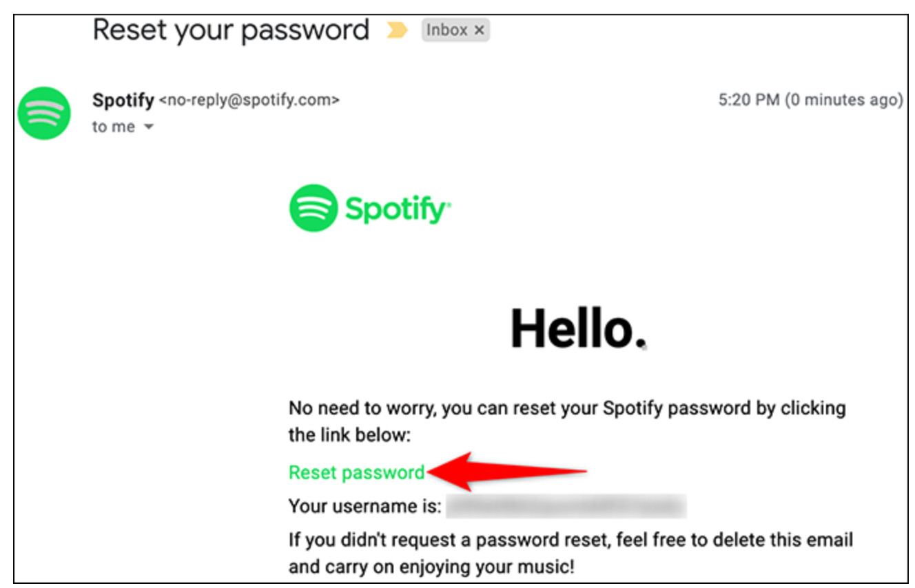Click the Inbox label chip text

coord(446,31)
